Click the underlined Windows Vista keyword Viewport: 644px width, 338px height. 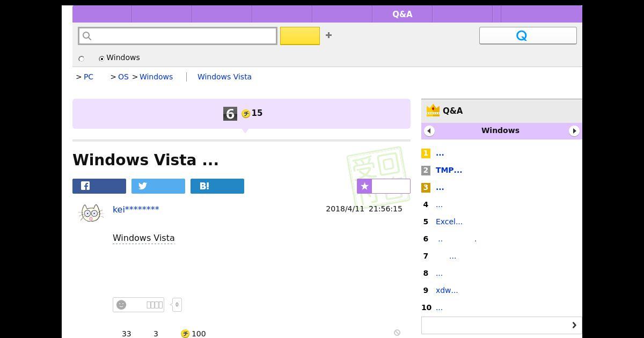pos(144,238)
